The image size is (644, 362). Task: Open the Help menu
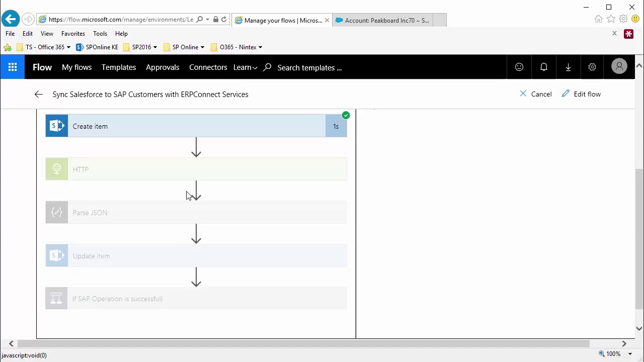pos(121,34)
